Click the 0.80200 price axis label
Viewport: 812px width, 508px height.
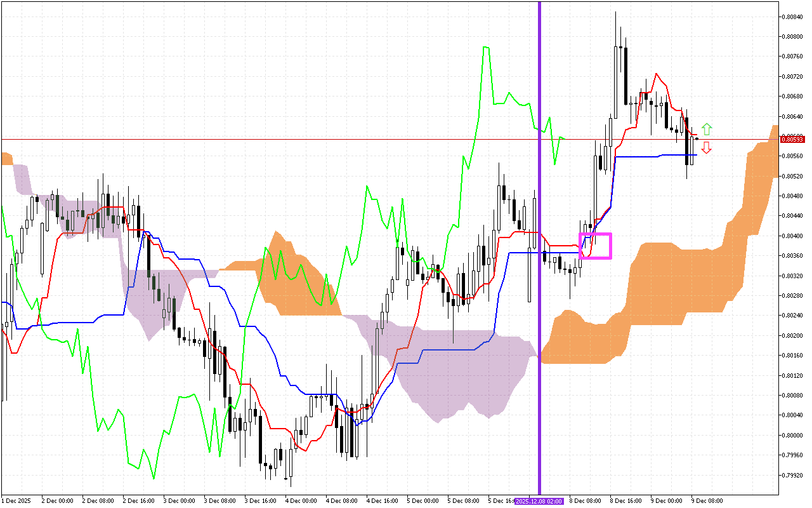pyautogui.click(x=792, y=336)
